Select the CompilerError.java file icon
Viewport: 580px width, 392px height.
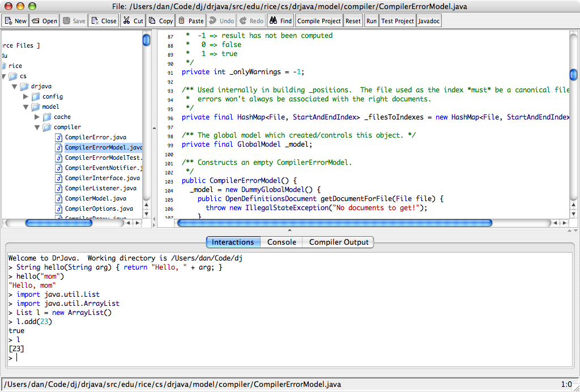pos(58,137)
